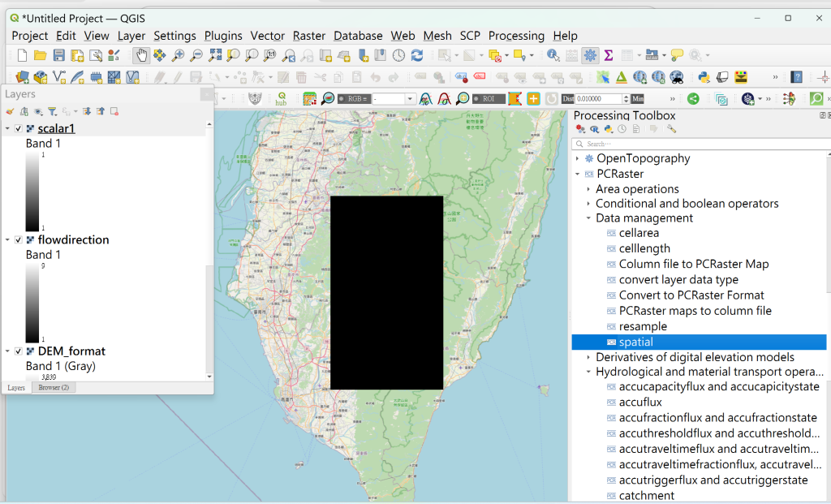
Task: Collapse the flowdirection layer legend
Action: (x=7, y=240)
